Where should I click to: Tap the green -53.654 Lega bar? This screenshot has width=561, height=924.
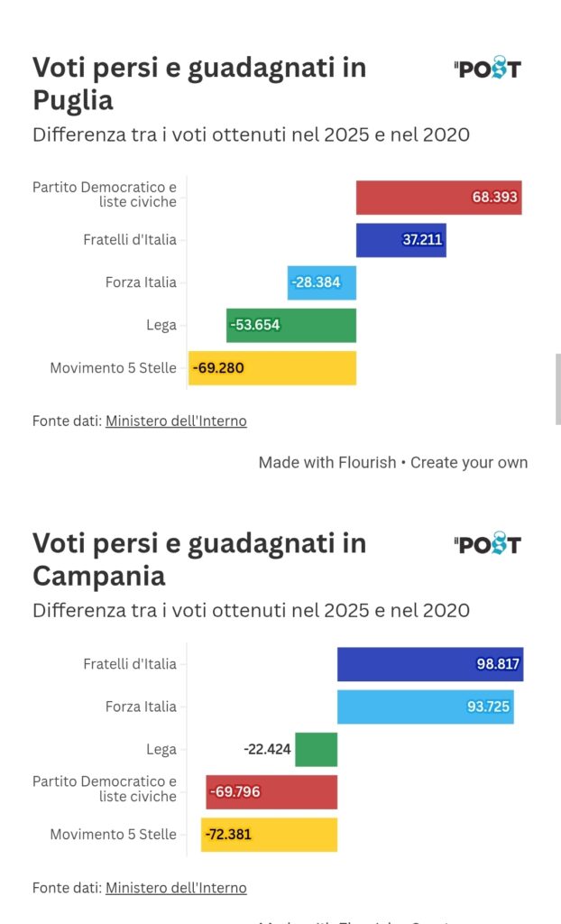[x=291, y=325]
